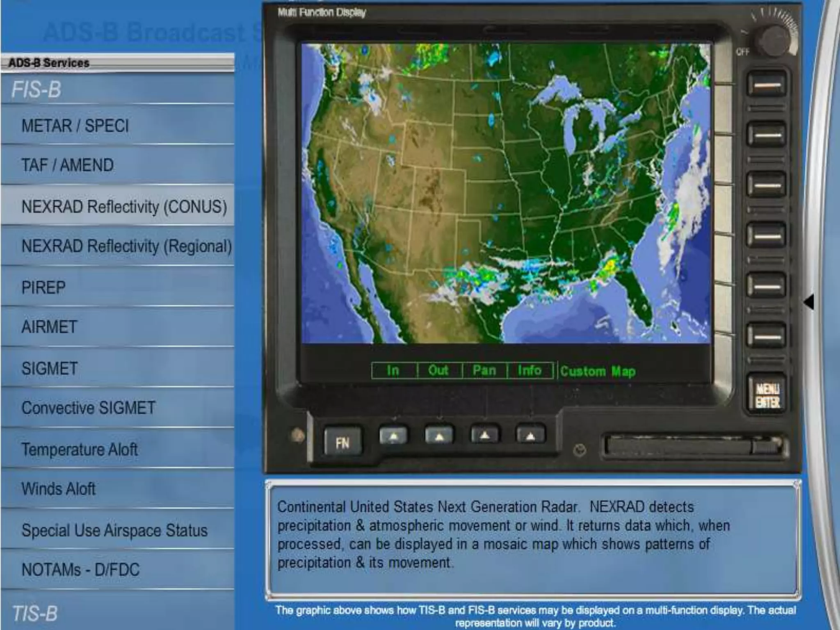The height and width of the screenshot is (630, 840).
Task: Collapse the FIS-B services header
Action: (x=36, y=89)
